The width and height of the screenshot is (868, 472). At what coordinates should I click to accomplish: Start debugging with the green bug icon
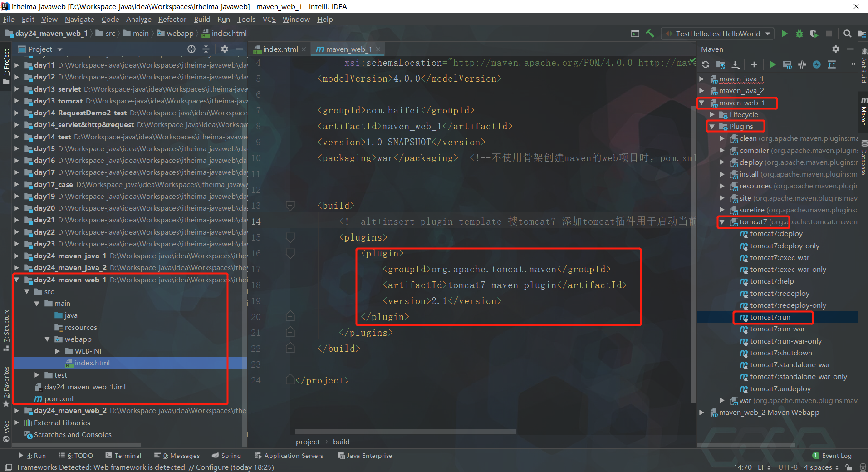[x=799, y=34]
